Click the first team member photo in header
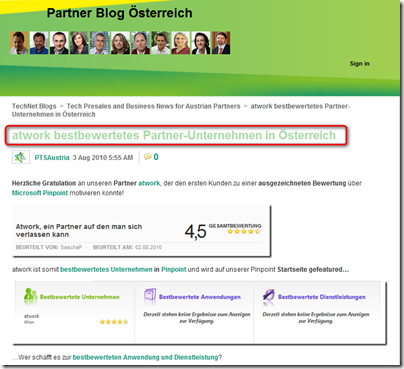The image size is (404, 369). click(19, 43)
